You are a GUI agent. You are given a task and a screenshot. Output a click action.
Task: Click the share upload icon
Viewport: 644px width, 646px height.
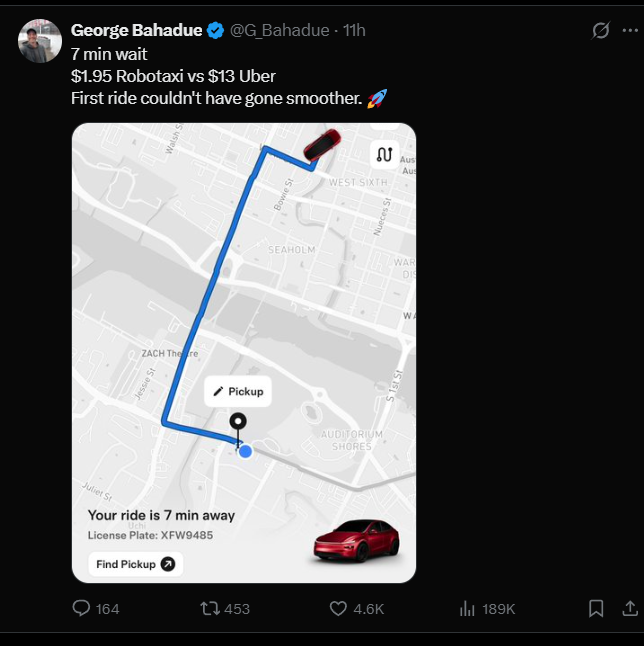(630, 608)
